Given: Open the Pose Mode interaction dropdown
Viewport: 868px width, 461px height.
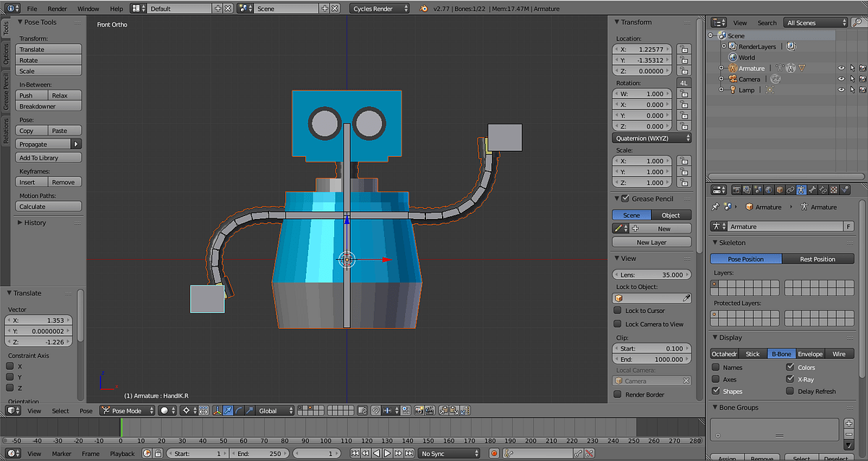Looking at the screenshot, I should click(x=126, y=410).
